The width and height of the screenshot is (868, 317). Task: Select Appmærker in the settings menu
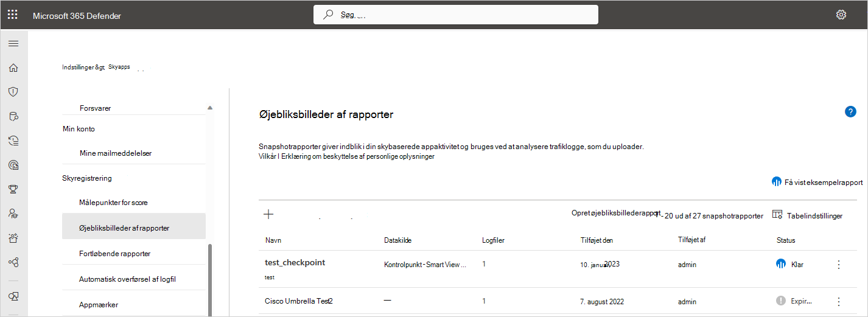[99, 304]
